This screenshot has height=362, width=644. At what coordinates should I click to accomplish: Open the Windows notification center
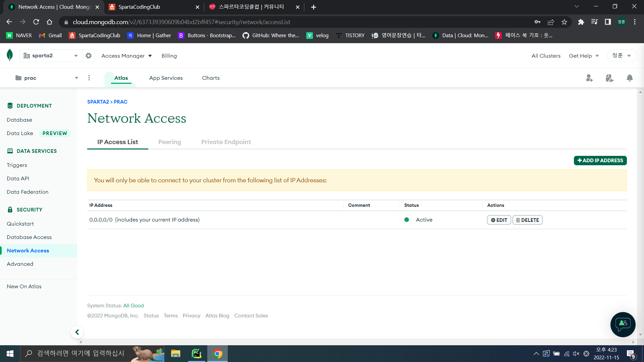point(631,354)
